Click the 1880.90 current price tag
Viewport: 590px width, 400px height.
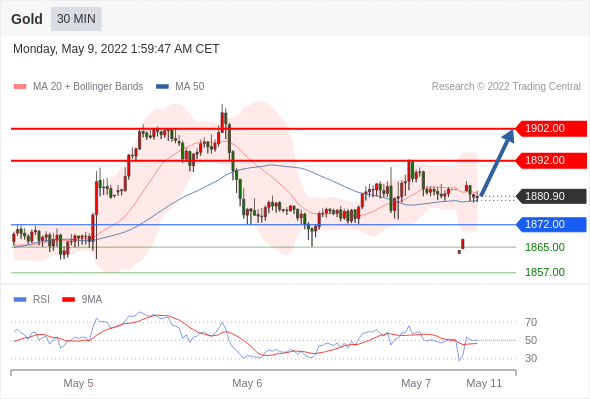point(551,196)
